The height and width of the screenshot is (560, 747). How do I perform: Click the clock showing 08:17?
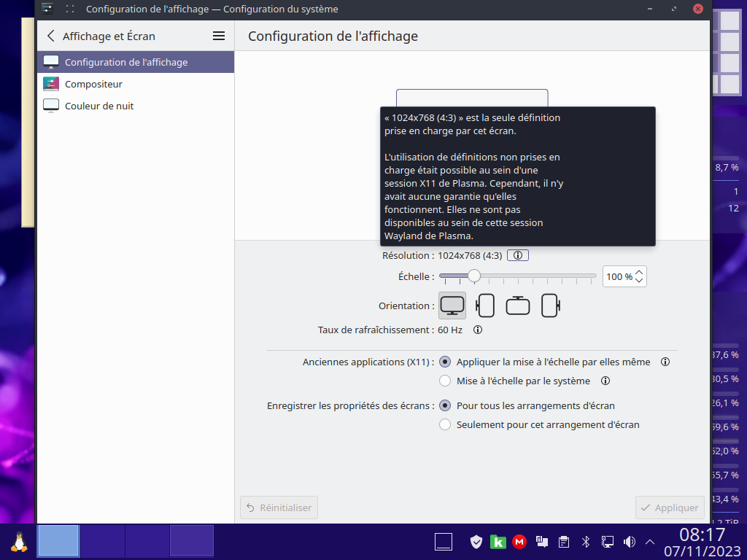[x=703, y=534]
